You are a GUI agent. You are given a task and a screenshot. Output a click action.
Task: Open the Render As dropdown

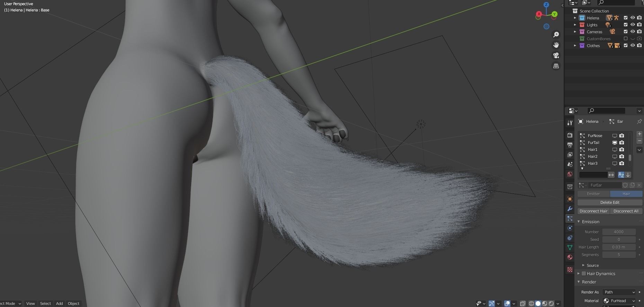(x=619, y=292)
